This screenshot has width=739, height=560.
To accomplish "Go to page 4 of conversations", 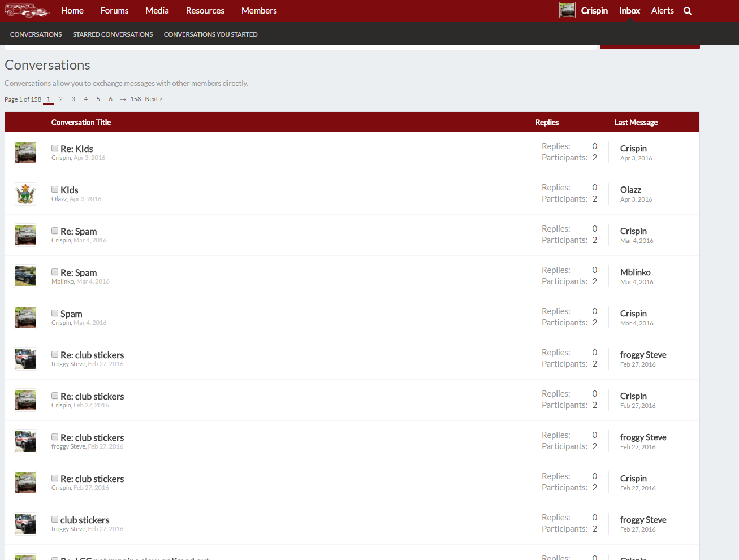I will pyautogui.click(x=86, y=99).
